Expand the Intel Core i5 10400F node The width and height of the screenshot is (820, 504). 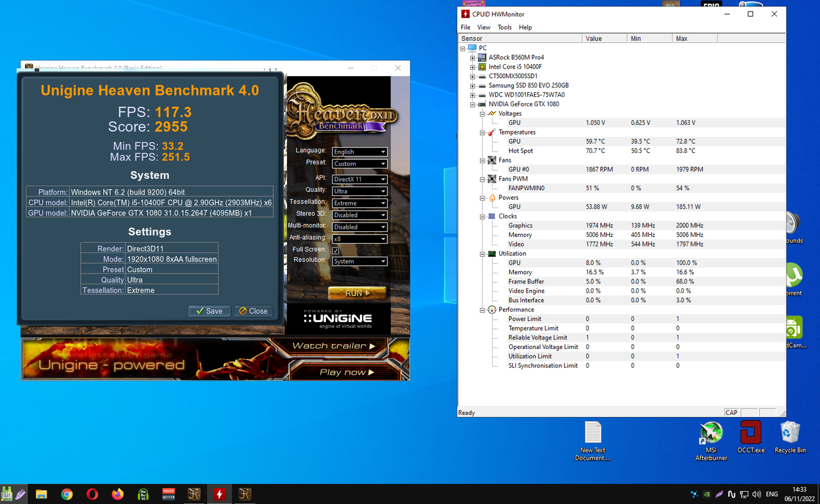[x=472, y=67]
